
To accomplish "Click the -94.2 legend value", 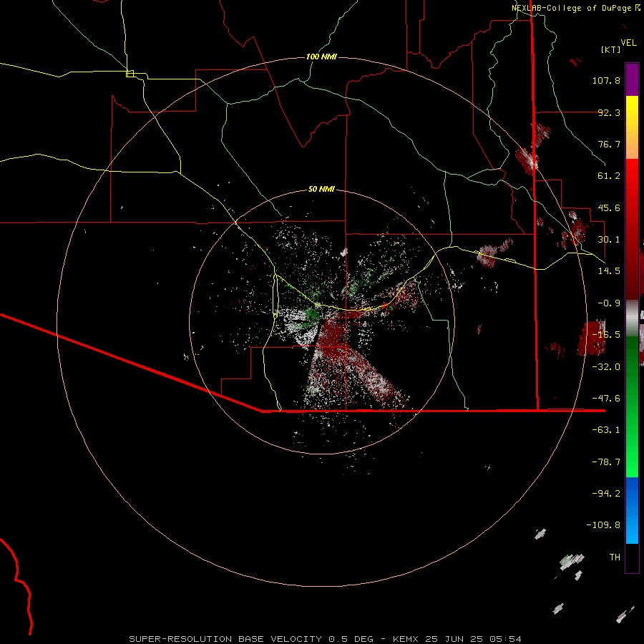I will point(606,494).
